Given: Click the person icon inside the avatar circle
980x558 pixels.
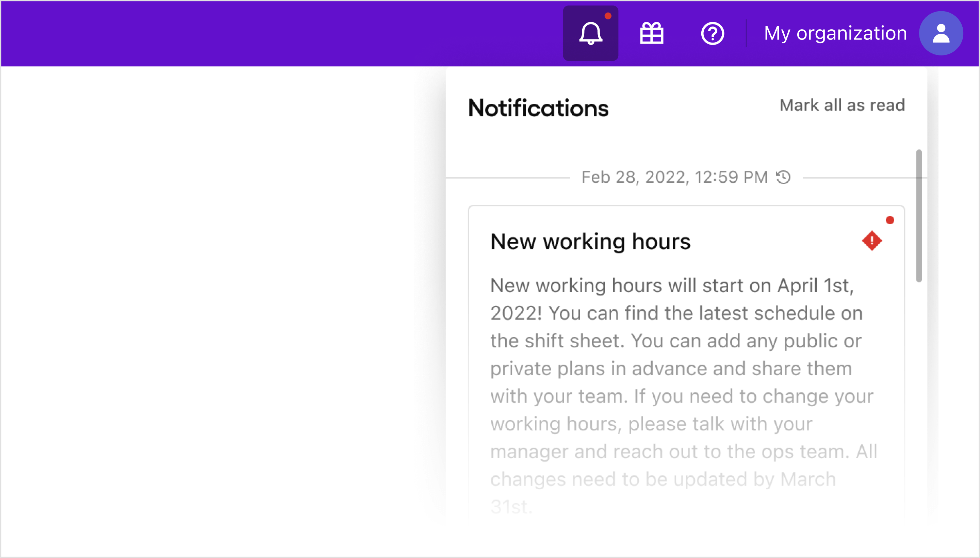Looking at the screenshot, I should coord(941,33).
